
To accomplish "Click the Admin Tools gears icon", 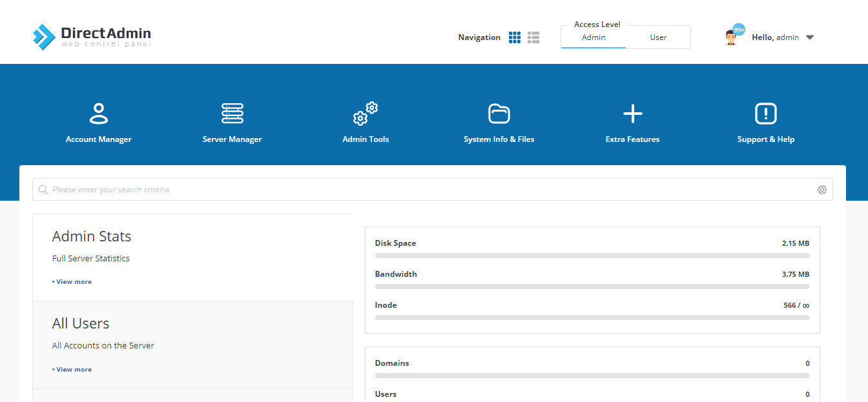I will click(x=365, y=114).
